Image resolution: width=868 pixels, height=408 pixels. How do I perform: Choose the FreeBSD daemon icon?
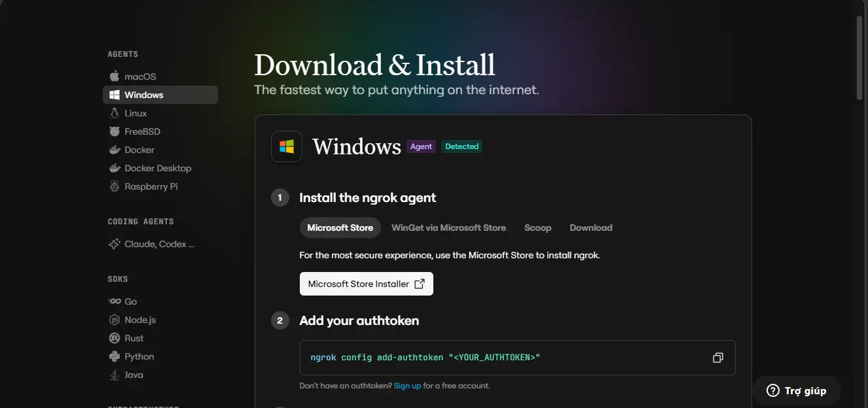point(115,131)
